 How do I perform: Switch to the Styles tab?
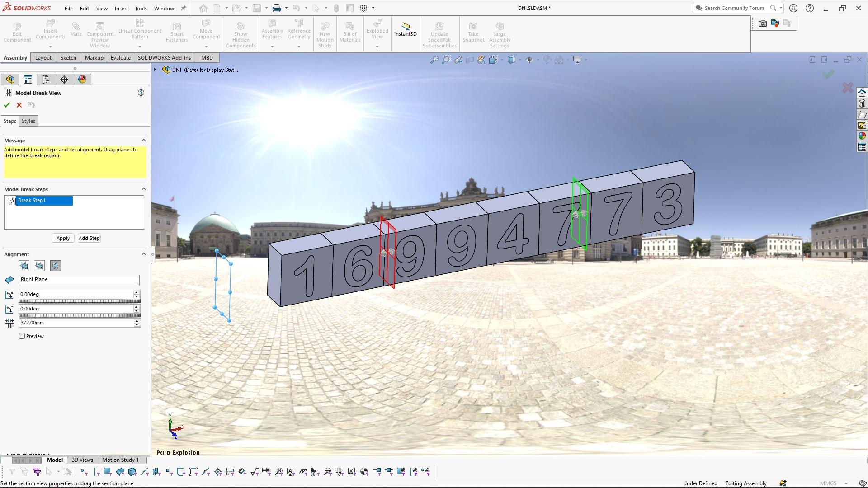point(28,121)
